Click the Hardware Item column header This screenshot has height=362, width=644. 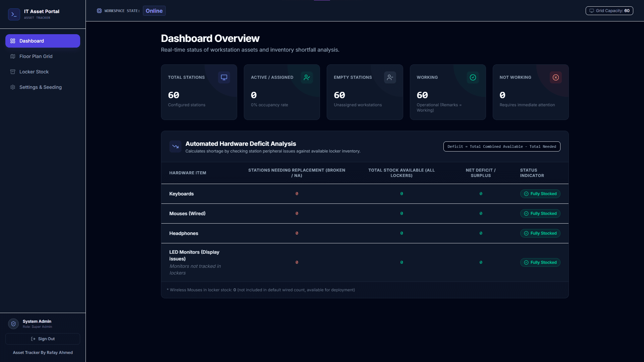188,173
